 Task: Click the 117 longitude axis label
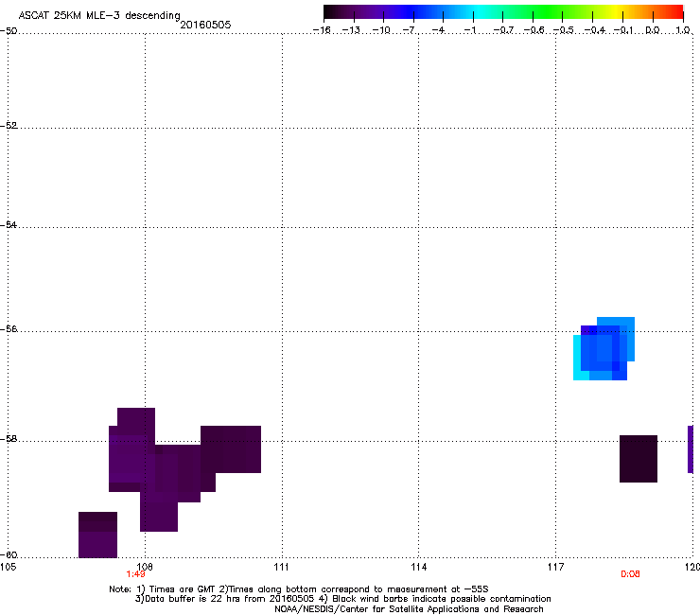[x=555, y=567]
